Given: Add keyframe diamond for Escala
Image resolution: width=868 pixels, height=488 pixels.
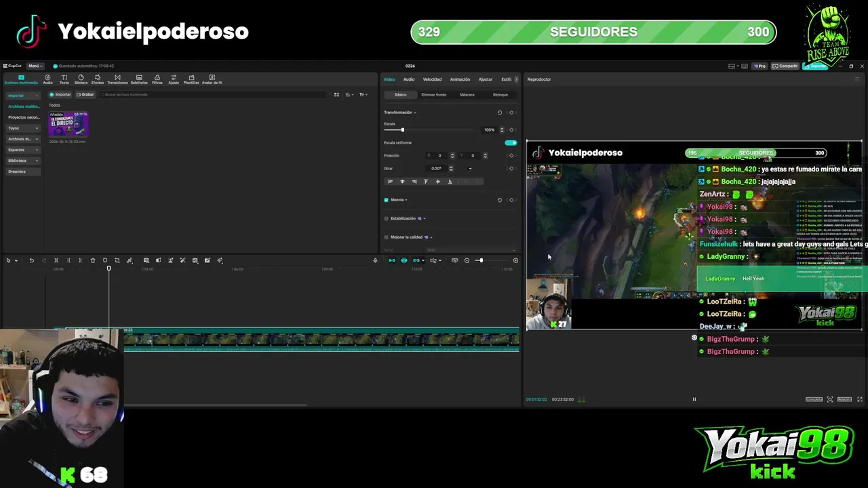Looking at the screenshot, I should [511, 129].
